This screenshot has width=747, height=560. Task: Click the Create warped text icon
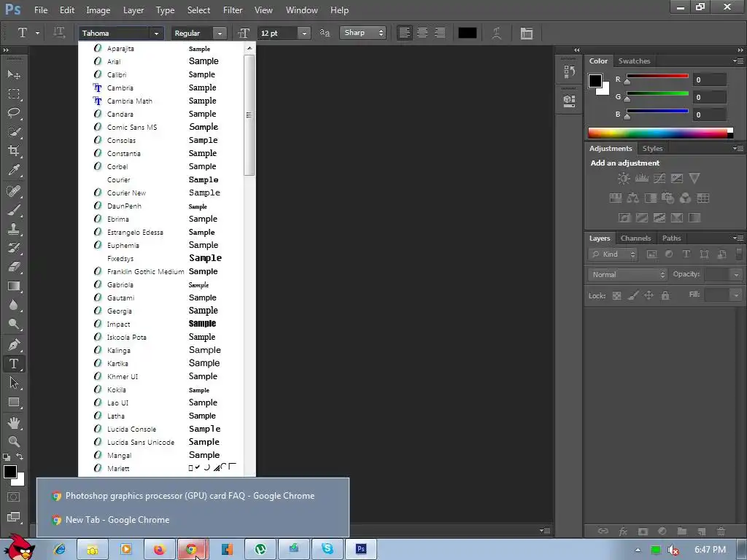[x=496, y=33]
